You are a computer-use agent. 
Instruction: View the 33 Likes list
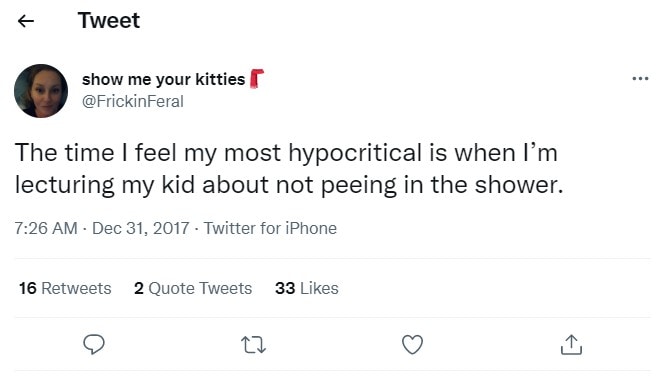[307, 288]
